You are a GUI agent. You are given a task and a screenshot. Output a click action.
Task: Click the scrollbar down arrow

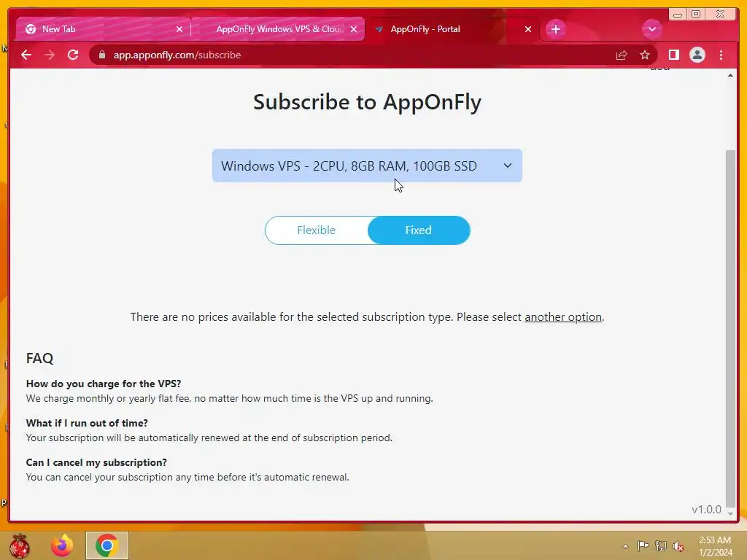point(730,513)
